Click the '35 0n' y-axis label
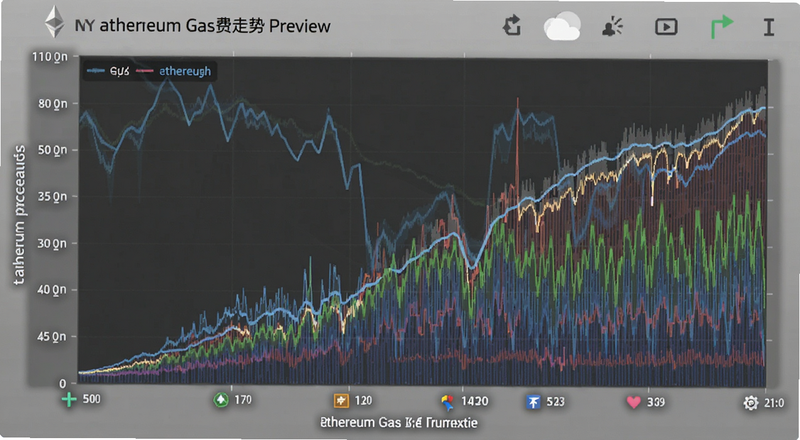 point(53,197)
